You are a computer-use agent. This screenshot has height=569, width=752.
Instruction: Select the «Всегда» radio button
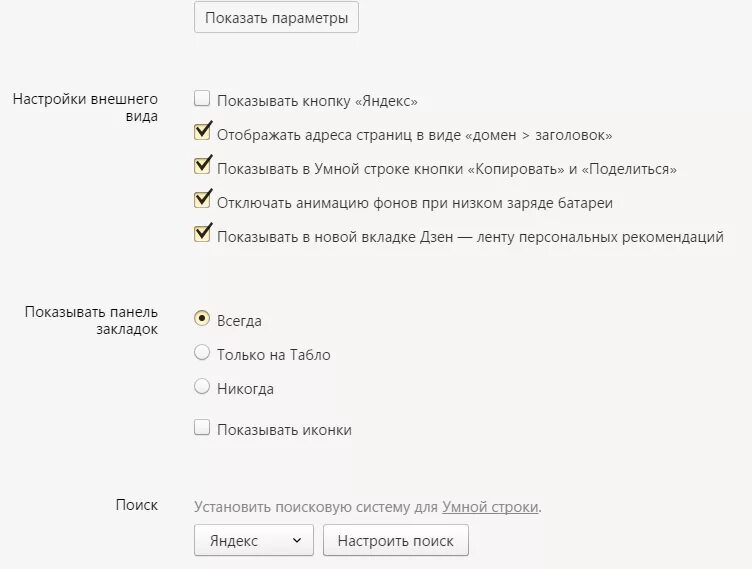(202, 319)
